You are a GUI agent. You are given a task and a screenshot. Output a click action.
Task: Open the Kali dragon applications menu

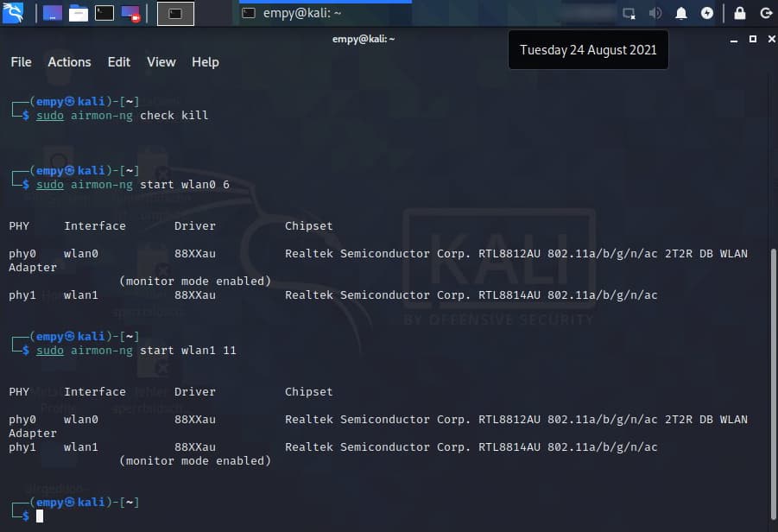click(x=13, y=13)
